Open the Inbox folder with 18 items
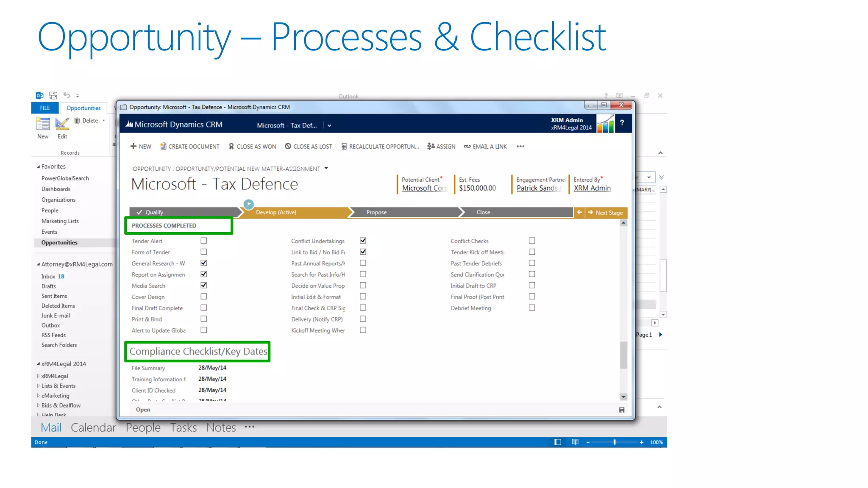This screenshot has width=868, height=488. [x=53, y=276]
